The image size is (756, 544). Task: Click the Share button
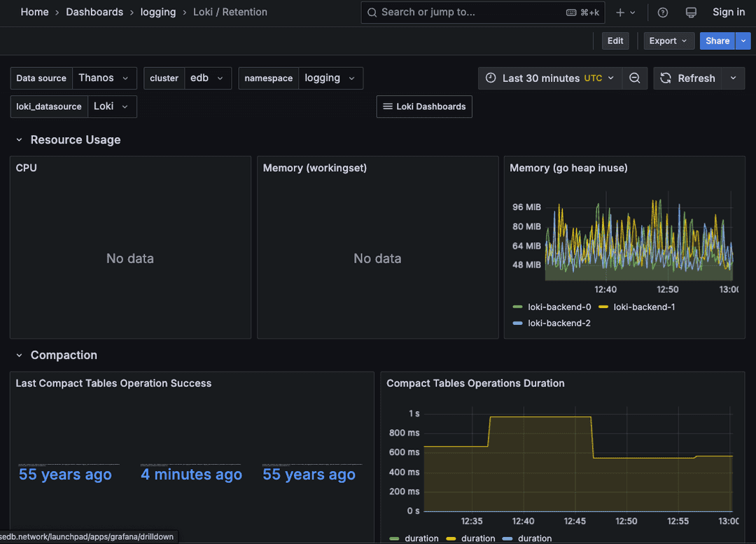(717, 41)
